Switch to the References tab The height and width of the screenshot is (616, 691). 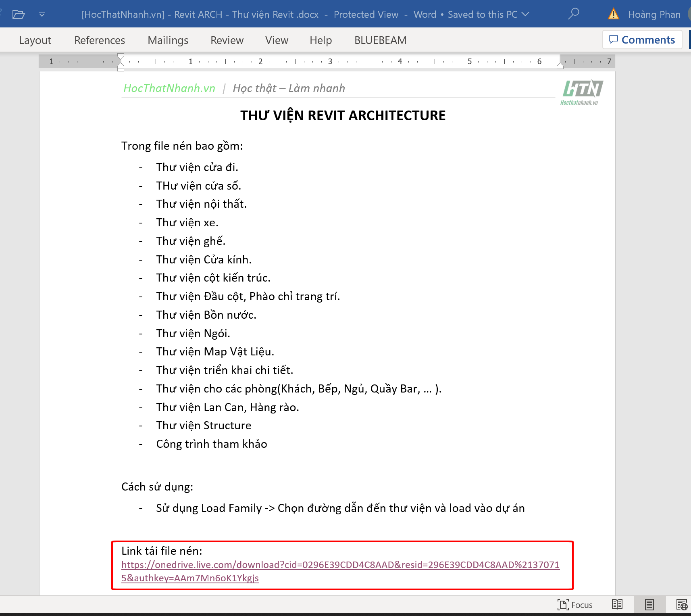click(x=100, y=40)
